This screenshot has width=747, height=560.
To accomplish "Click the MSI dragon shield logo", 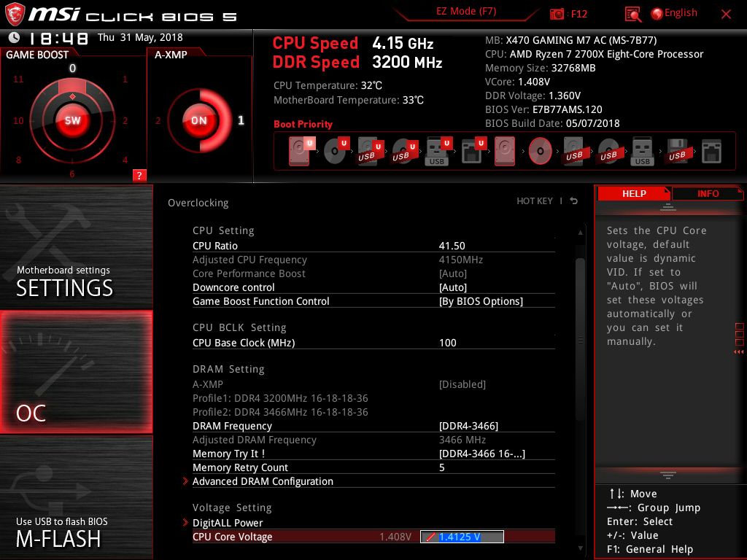I will pos(15,14).
